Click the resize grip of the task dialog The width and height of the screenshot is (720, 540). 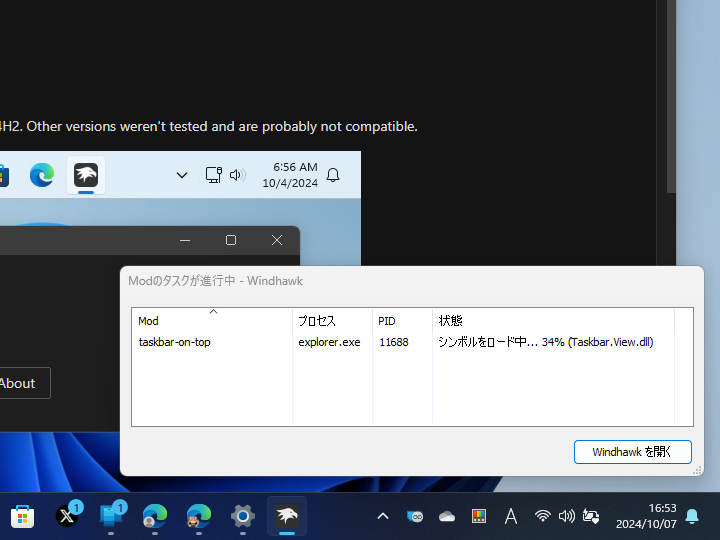(697, 470)
